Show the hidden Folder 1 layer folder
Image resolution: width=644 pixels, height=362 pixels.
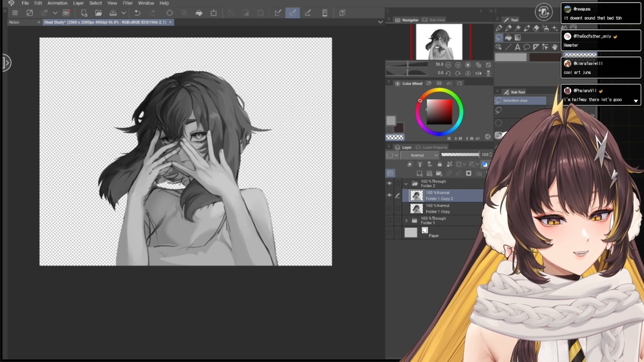coord(389,221)
